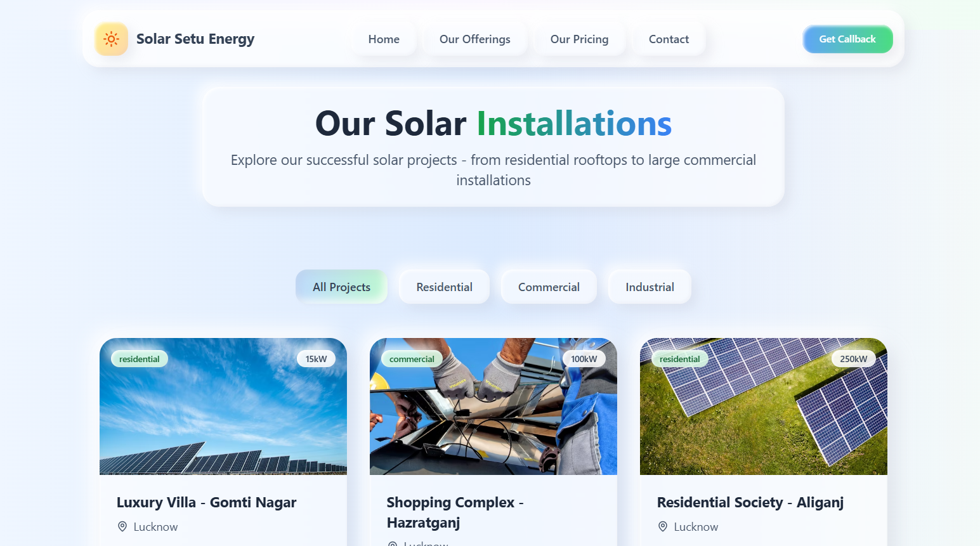This screenshot has width=980, height=546.
Task: Open the Home nav link
Action: [x=384, y=39]
